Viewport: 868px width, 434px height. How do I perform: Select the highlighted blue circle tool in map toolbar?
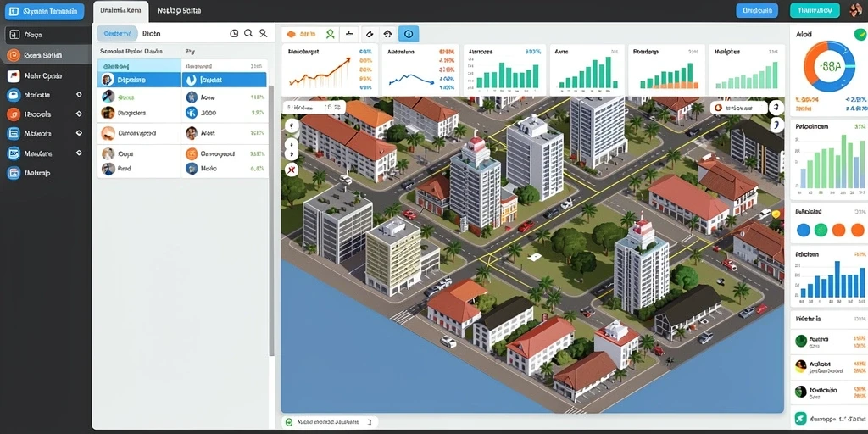[x=409, y=34]
